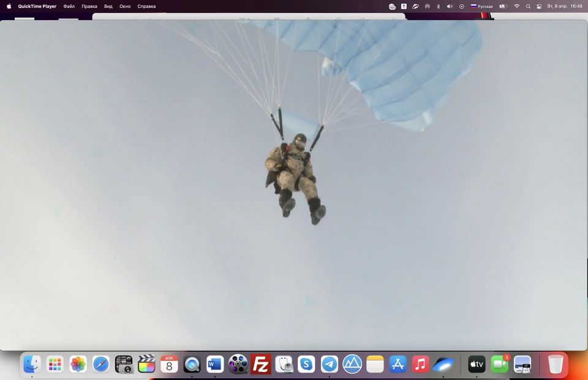Image resolution: width=588 pixels, height=380 pixels.
Task: Open Apple TV from the Dock
Action: (477, 364)
